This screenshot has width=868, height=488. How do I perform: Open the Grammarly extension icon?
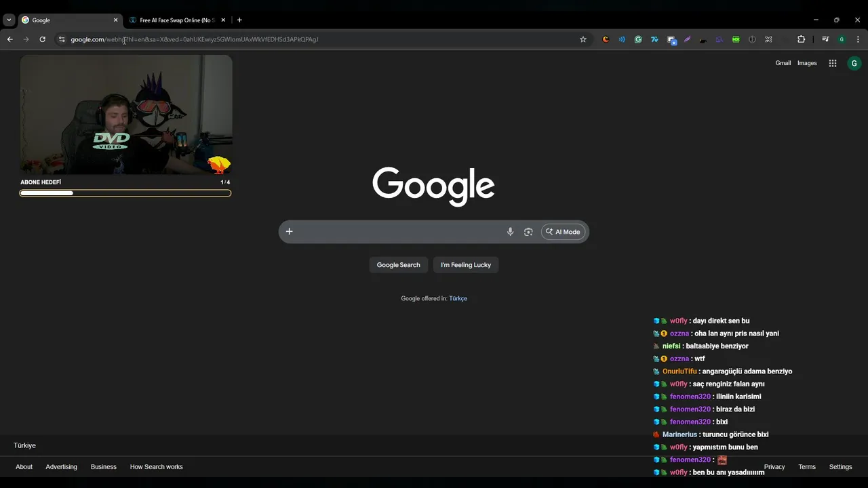(638, 39)
